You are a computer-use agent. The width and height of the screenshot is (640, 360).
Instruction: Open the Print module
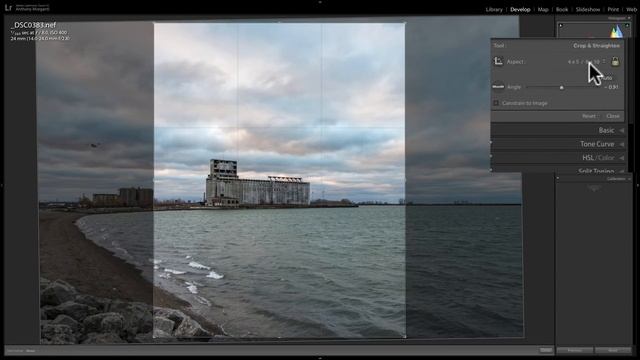(x=613, y=9)
